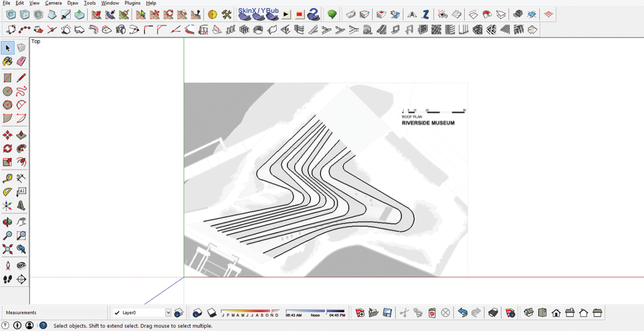Open the Draw menu
The image size is (644, 331).
[72, 3]
